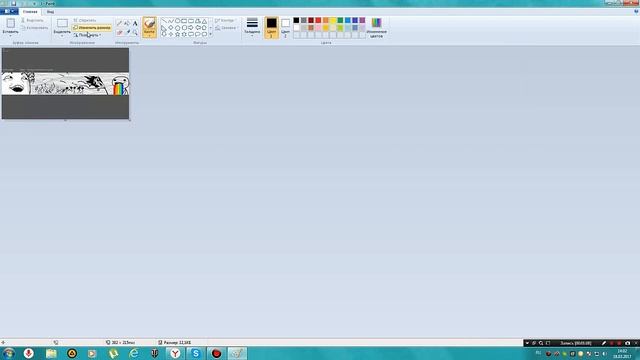Click the meme image on the canvas

click(x=65, y=83)
